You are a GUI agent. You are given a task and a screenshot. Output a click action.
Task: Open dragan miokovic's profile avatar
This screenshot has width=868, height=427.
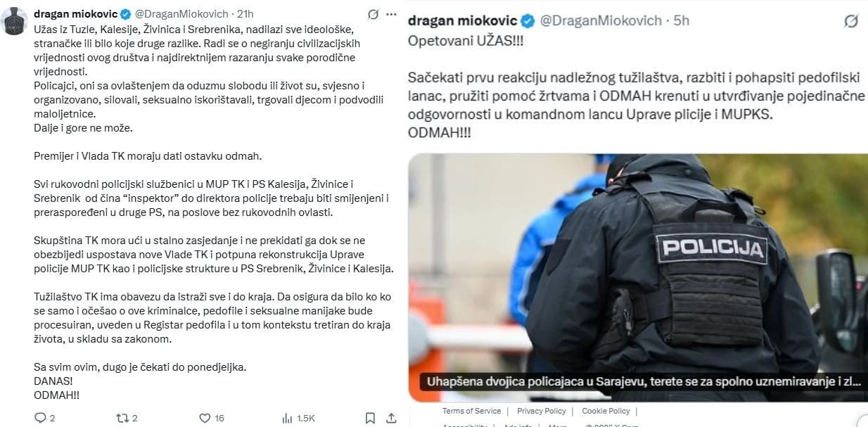15,20
